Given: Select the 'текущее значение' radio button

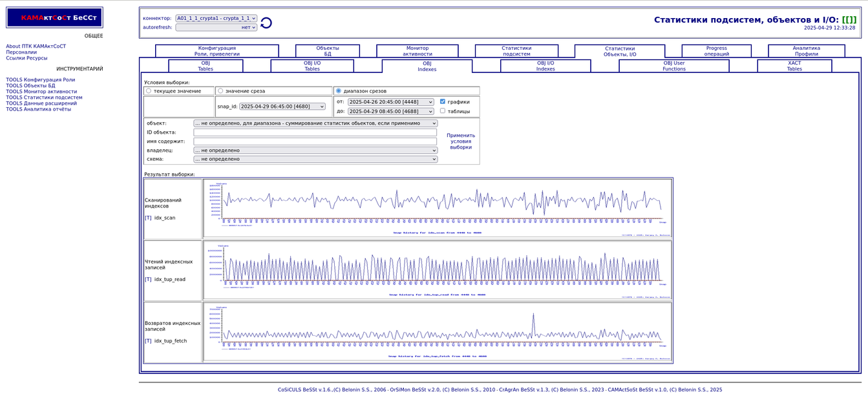Looking at the screenshot, I should click(149, 91).
